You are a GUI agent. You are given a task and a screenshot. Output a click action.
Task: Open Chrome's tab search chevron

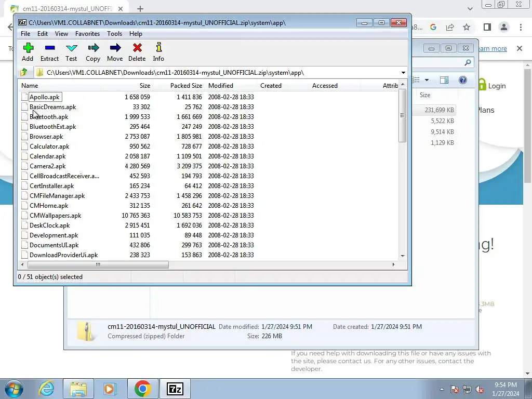pos(470,9)
